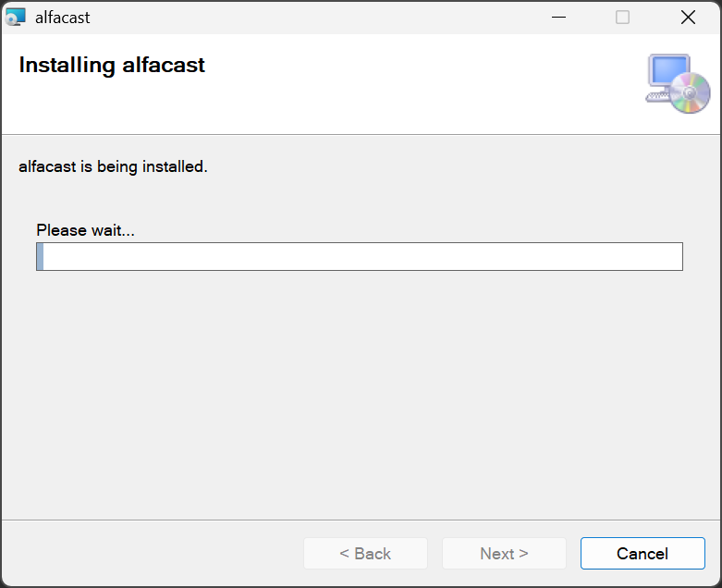Image resolution: width=722 pixels, height=588 pixels.
Task: Click the computer and disc setup icon
Action: 678,83
